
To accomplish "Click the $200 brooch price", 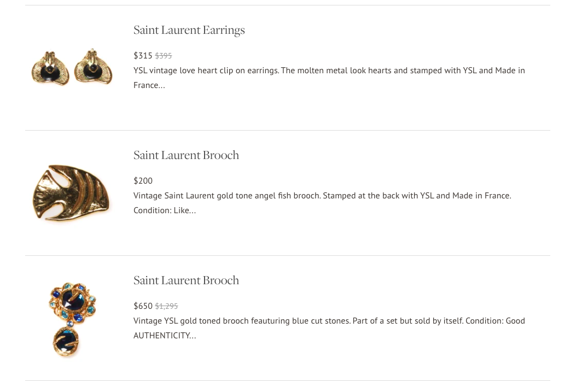I will [x=143, y=180].
